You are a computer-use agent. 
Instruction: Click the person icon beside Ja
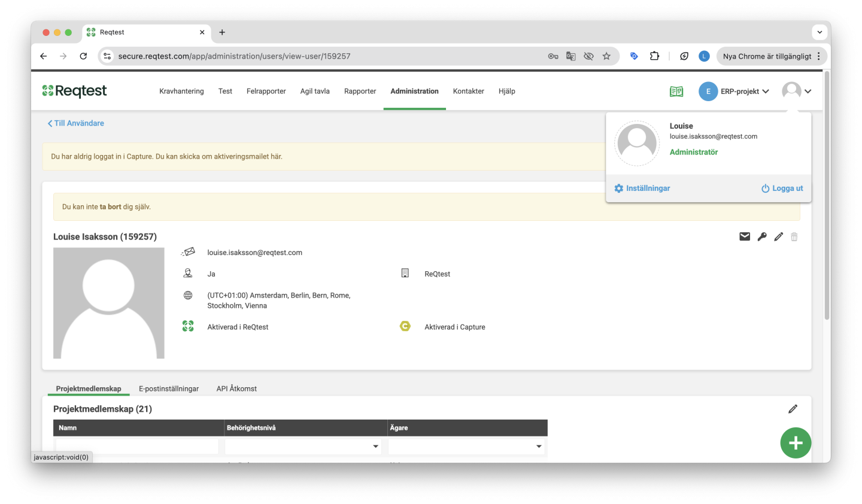point(188,273)
